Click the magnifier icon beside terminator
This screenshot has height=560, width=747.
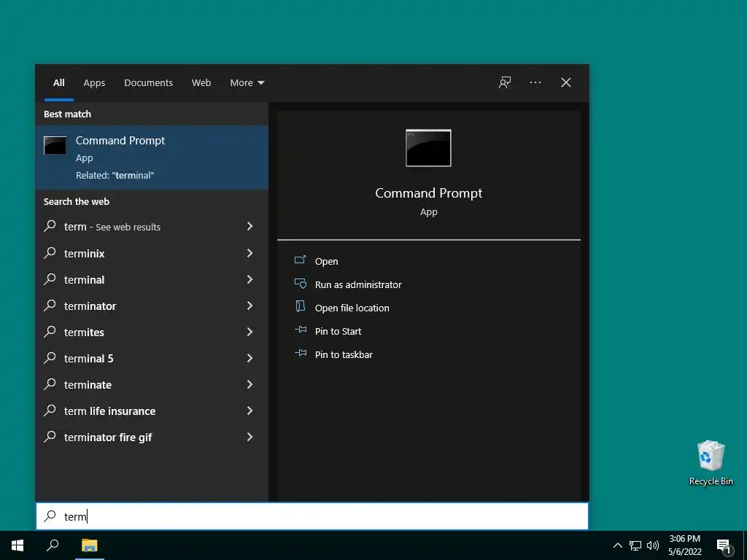click(x=50, y=306)
